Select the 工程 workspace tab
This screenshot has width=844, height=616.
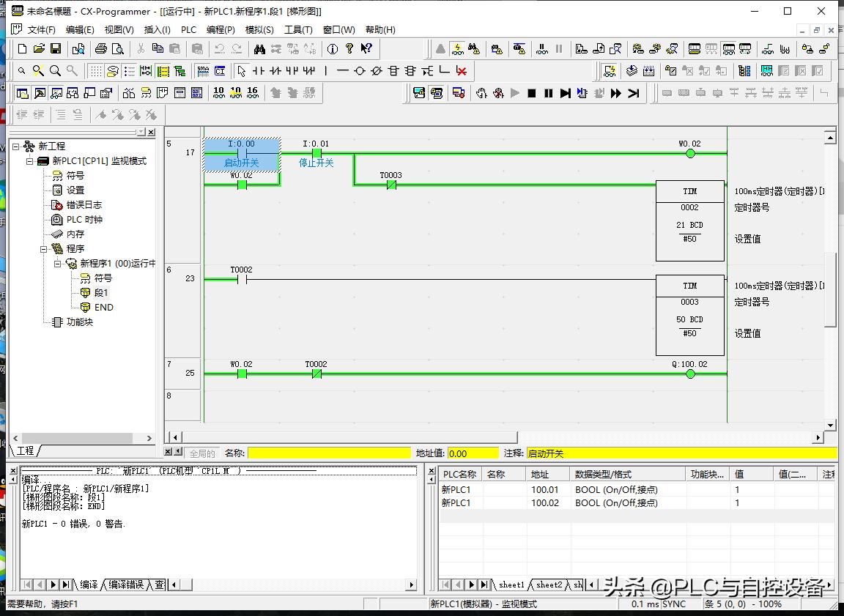pyautogui.click(x=26, y=450)
